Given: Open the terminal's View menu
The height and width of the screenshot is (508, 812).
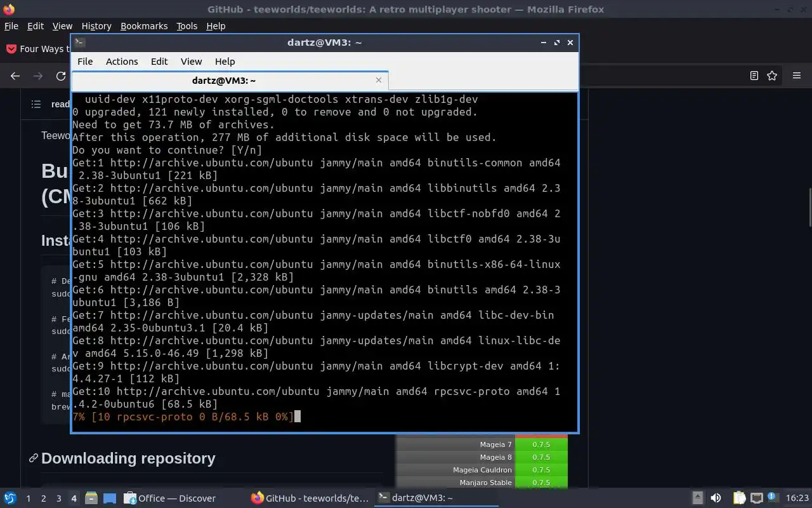Looking at the screenshot, I should (191, 62).
